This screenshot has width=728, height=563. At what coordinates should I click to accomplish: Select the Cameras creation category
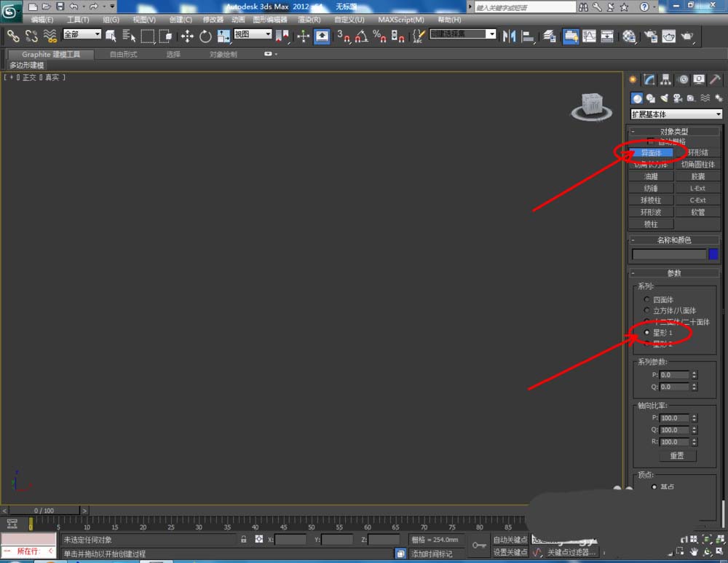[678, 98]
